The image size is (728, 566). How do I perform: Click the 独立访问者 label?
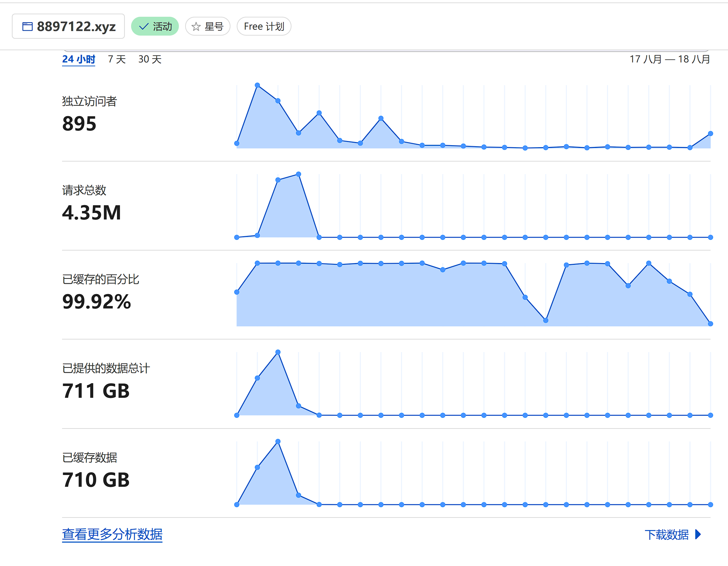coord(90,101)
